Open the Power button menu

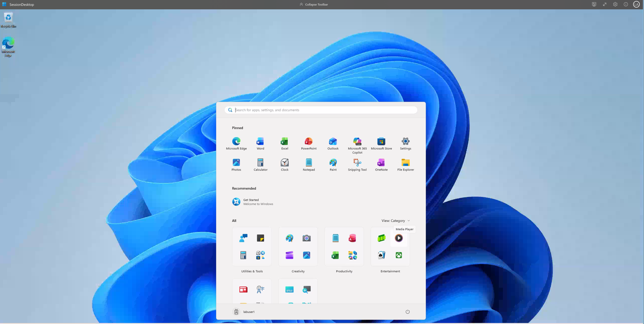[408, 312]
